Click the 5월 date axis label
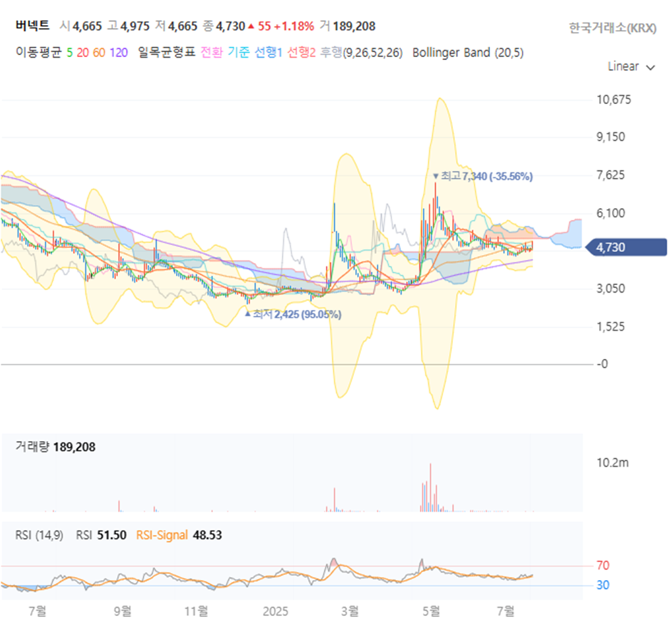 pyautogui.click(x=431, y=611)
